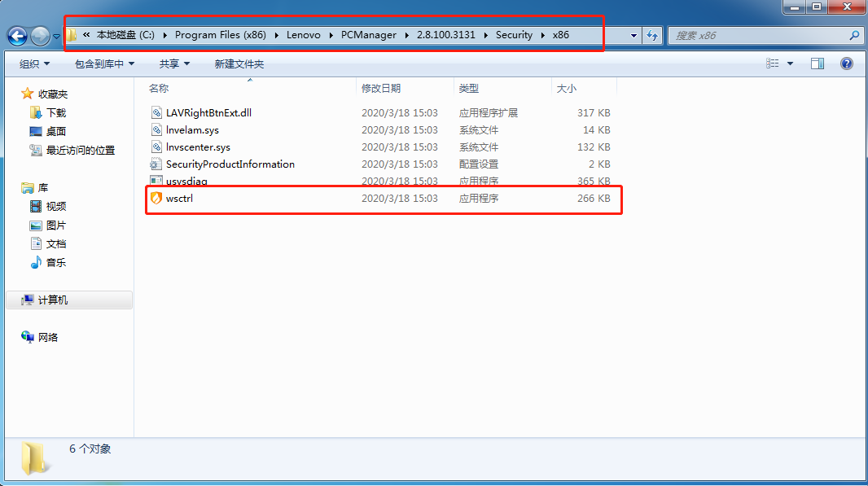Image resolution: width=868 pixels, height=486 pixels.
Task: Click the PCManager breadcrumb in address bar
Action: (x=369, y=35)
